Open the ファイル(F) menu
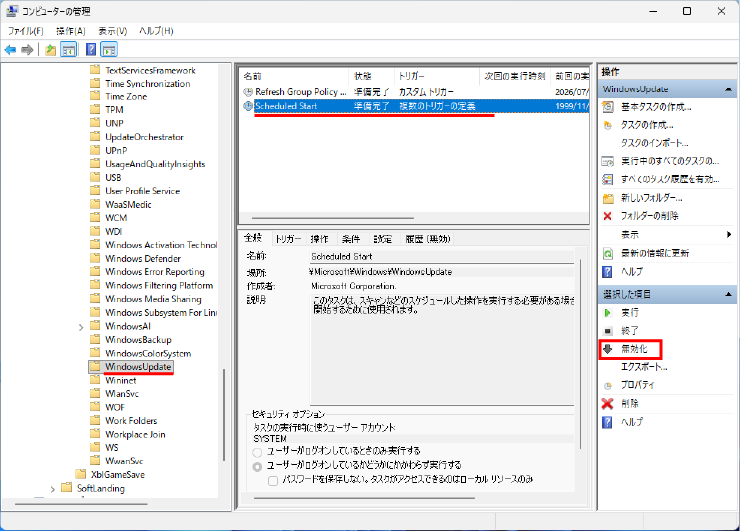Viewport: 740px width, 531px height. click(x=25, y=31)
